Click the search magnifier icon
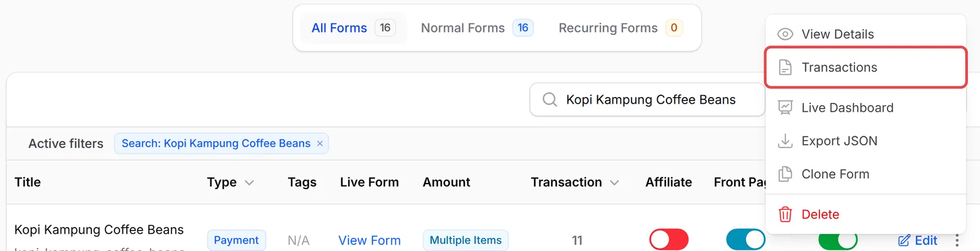 point(550,99)
